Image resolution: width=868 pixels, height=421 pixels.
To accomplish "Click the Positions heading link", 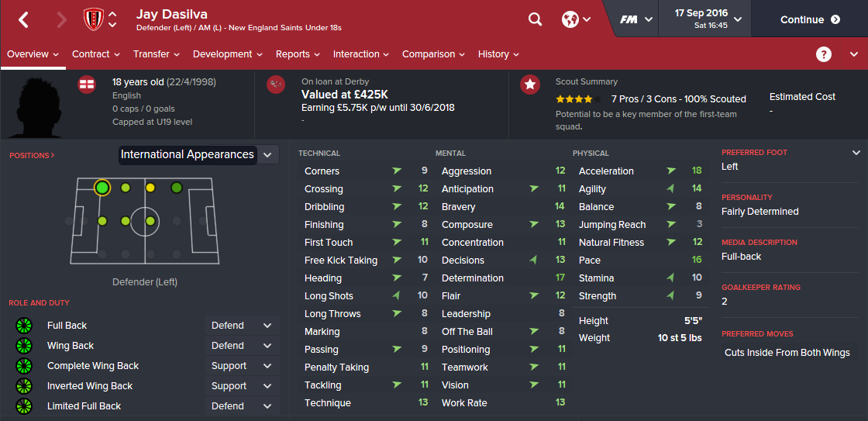I will 32,156.
